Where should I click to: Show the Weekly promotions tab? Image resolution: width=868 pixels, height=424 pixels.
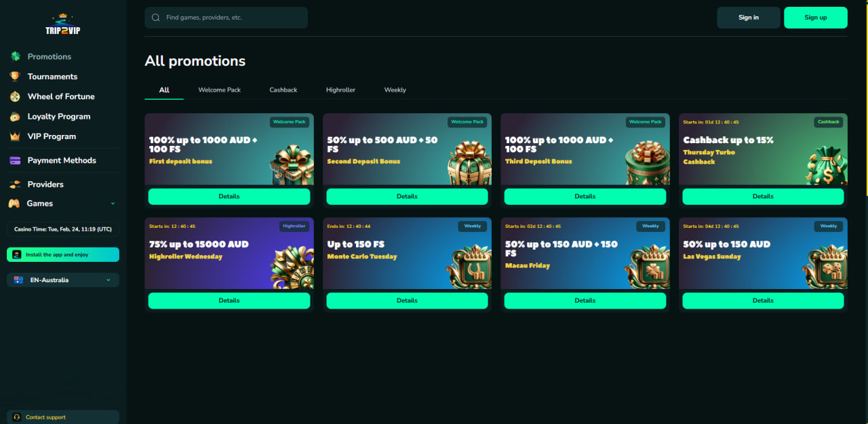[395, 90]
